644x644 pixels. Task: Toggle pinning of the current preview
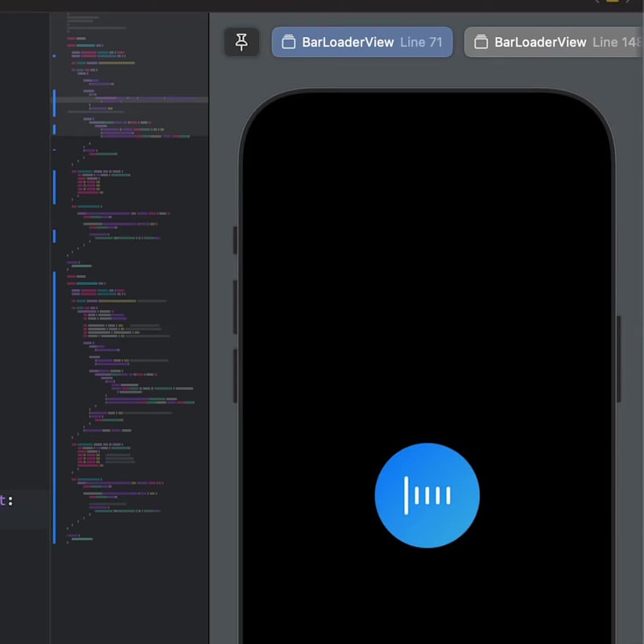coord(242,42)
